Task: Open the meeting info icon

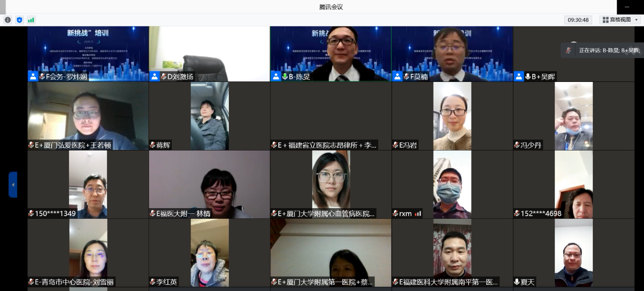Action: pos(8,20)
